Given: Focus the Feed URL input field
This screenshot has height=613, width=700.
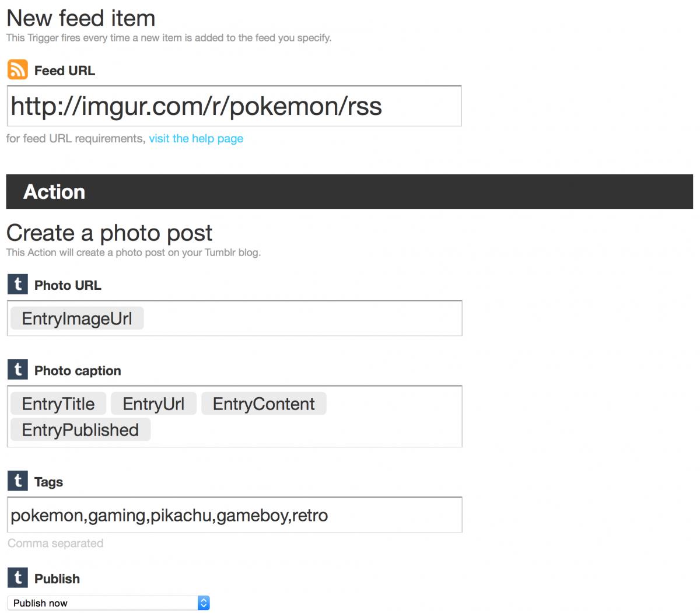Looking at the screenshot, I should pos(234,106).
